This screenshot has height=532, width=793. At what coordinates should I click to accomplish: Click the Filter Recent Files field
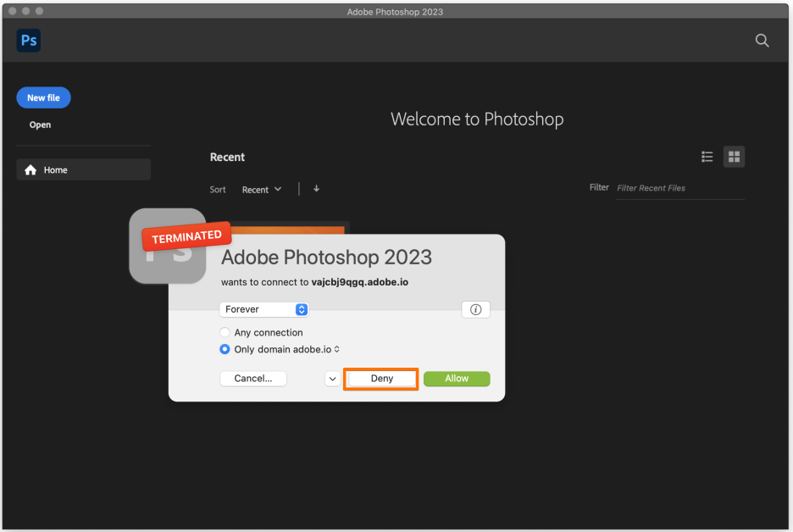[680, 188]
